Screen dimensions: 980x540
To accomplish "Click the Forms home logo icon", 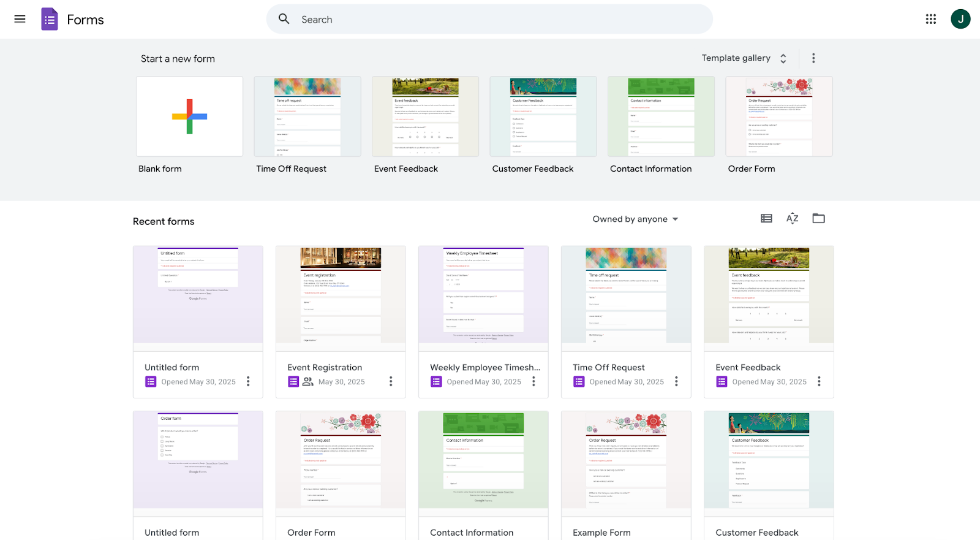I will [x=50, y=19].
